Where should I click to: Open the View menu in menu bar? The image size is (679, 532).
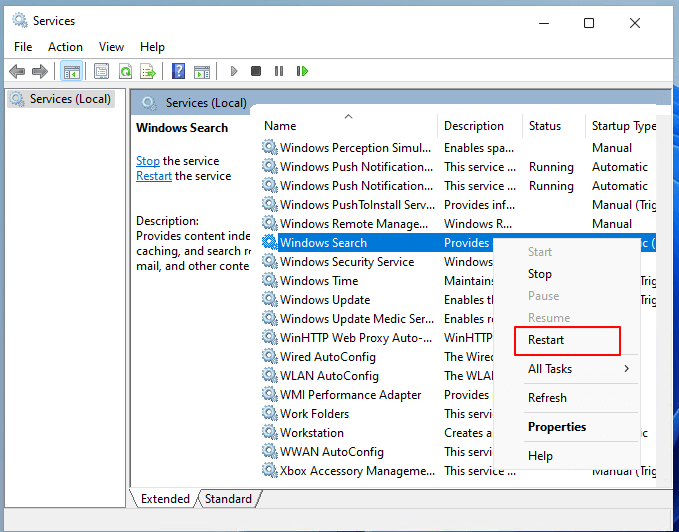click(112, 47)
